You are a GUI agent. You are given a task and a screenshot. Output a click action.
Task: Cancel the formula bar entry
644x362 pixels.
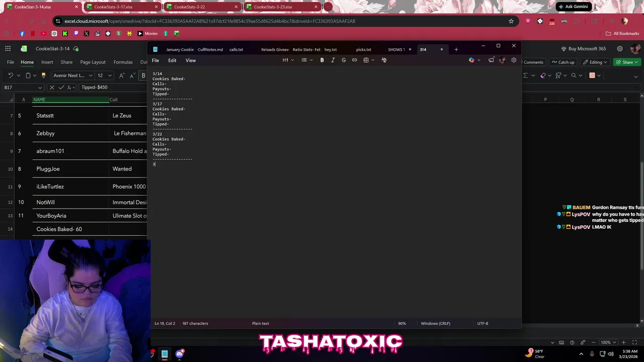tap(52, 87)
